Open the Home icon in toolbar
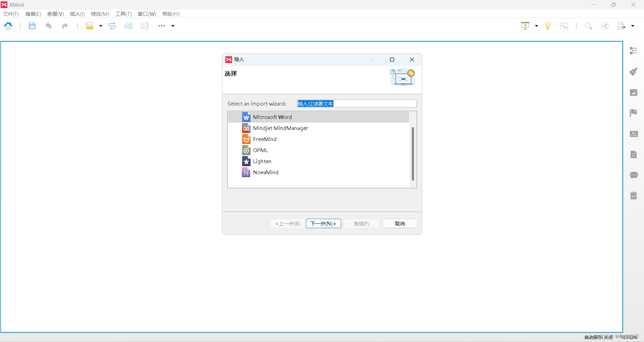 [8, 26]
